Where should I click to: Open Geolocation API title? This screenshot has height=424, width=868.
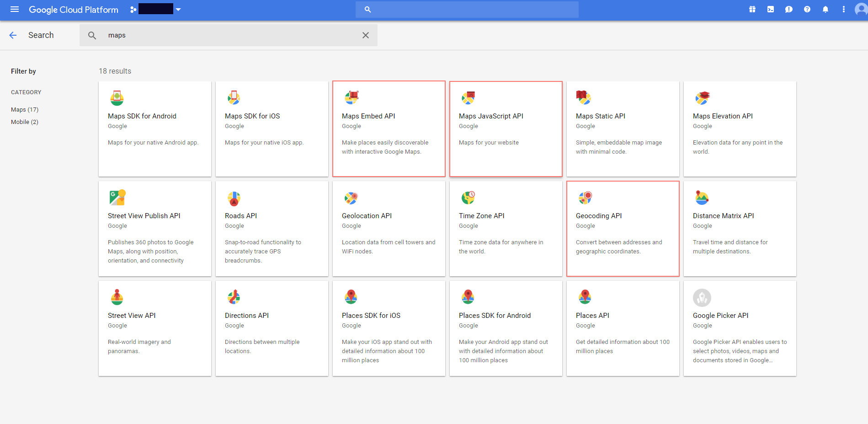[x=367, y=216]
